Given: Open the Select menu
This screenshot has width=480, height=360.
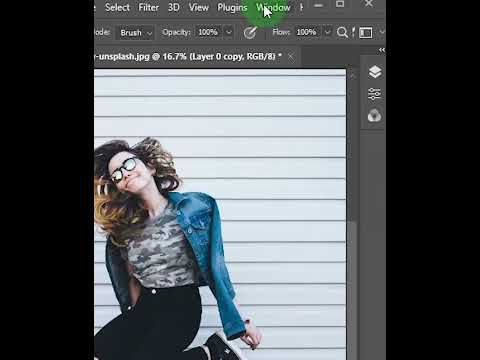Looking at the screenshot, I should pos(117,7).
